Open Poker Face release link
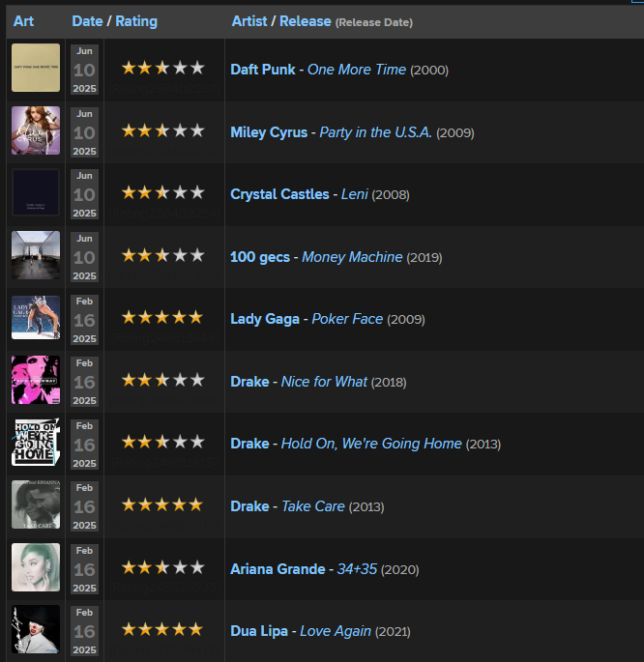Image resolution: width=644 pixels, height=662 pixels. (x=347, y=319)
